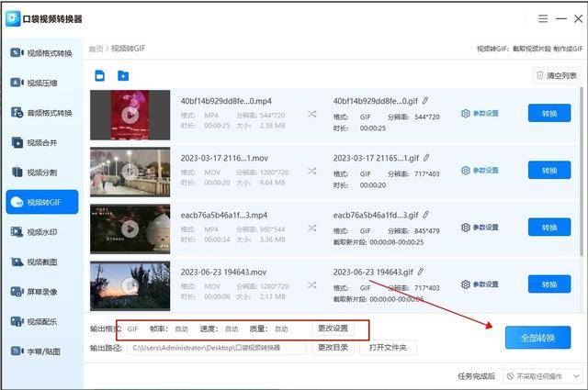Switch to 视频压缩 in the sidebar
Viewport: 588px width, 390px height.
click(41, 83)
